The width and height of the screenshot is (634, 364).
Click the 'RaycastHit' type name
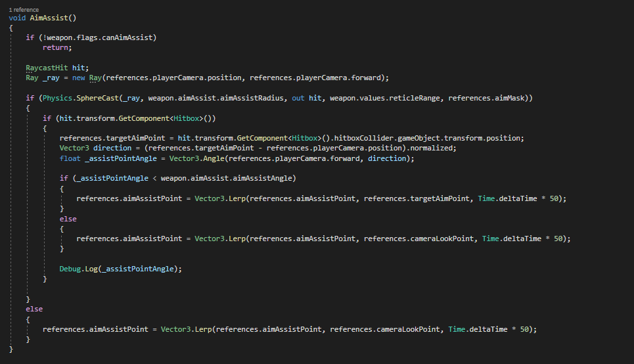click(x=47, y=68)
